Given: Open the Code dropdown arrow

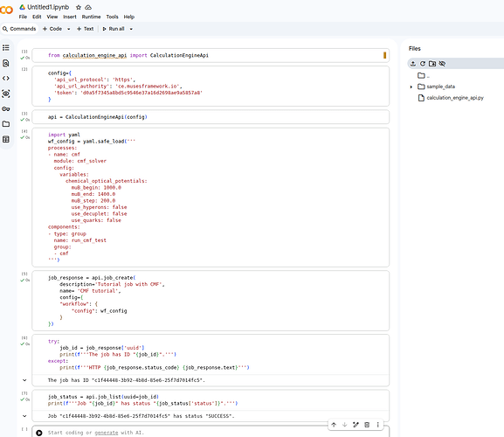Looking at the screenshot, I should pyautogui.click(x=68, y=29).
